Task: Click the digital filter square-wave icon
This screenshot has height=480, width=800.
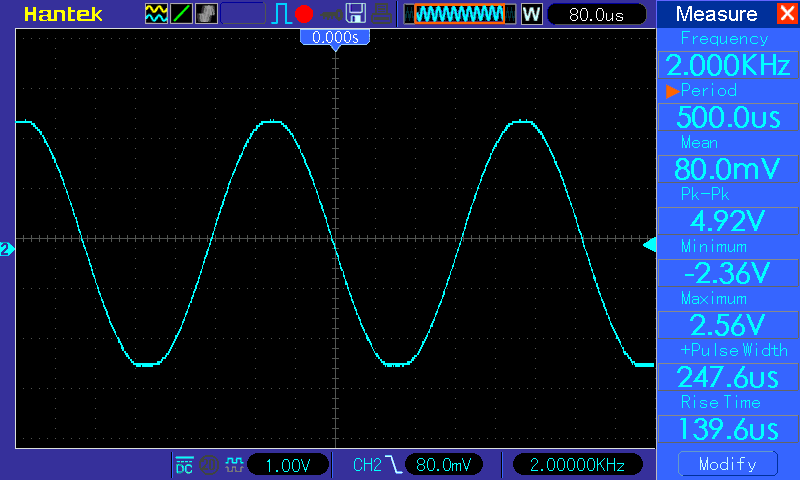Action: click(x=234, y=464)
